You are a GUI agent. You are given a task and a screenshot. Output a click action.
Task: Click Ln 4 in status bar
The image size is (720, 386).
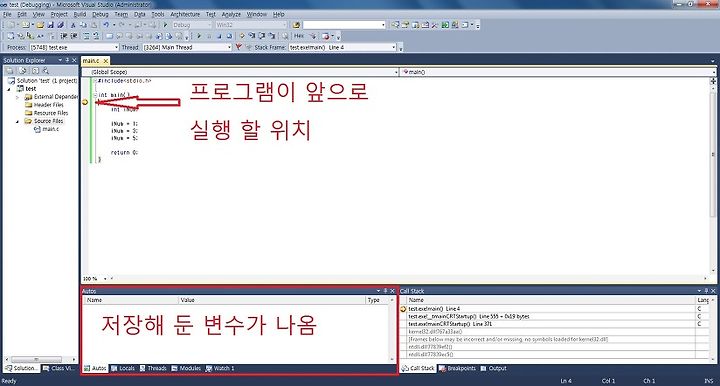tap(566, 381)
